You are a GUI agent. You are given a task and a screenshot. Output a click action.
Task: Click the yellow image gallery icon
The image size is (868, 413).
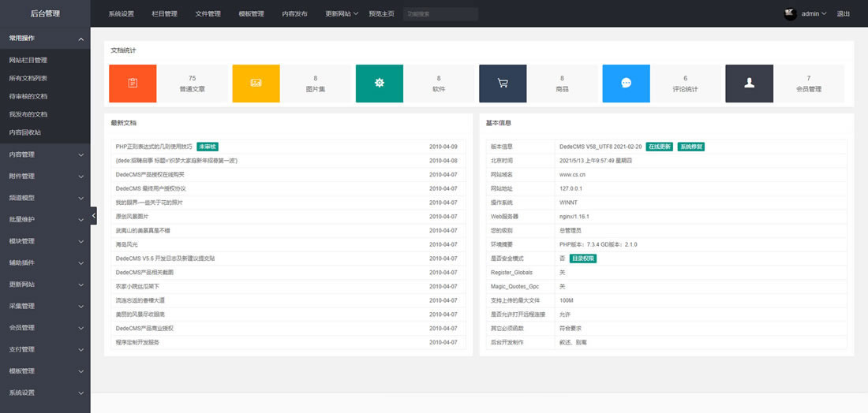(x=256, y=83)
